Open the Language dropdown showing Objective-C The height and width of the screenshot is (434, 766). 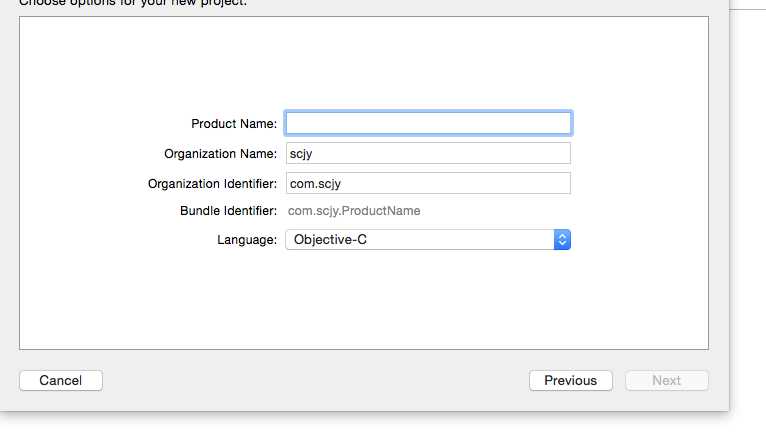[428, 239]
